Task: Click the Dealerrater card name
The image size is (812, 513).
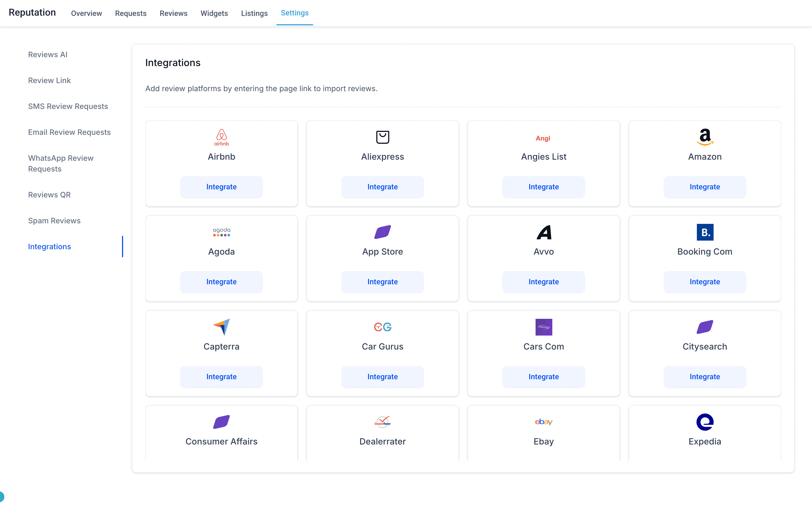Action: [x=383, y=442]
